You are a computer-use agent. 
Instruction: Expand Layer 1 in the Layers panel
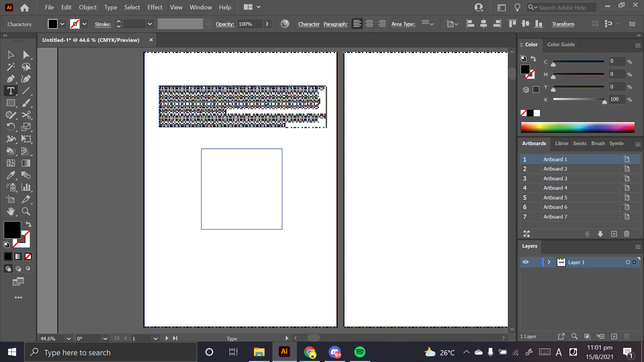click(549, 262)
